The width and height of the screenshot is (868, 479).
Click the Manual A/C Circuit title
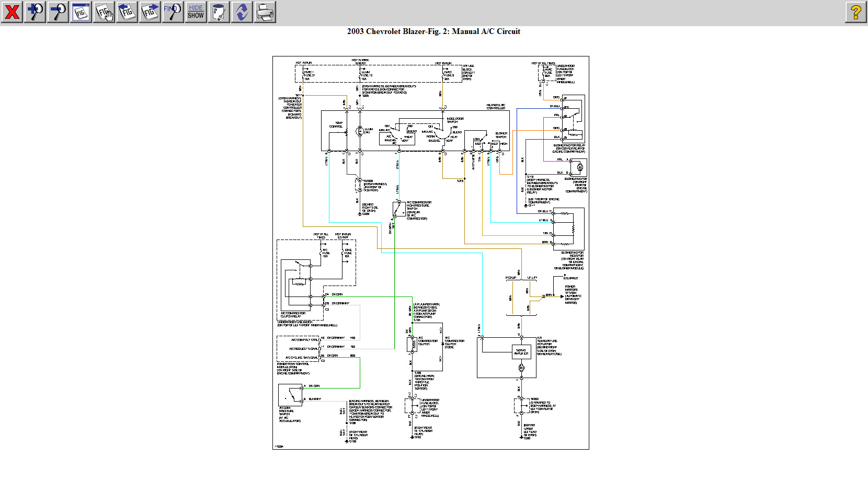pos(433,31)
